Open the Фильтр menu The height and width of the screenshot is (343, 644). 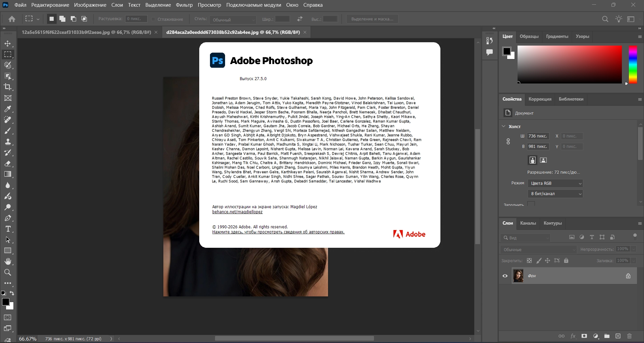point(184,5)
